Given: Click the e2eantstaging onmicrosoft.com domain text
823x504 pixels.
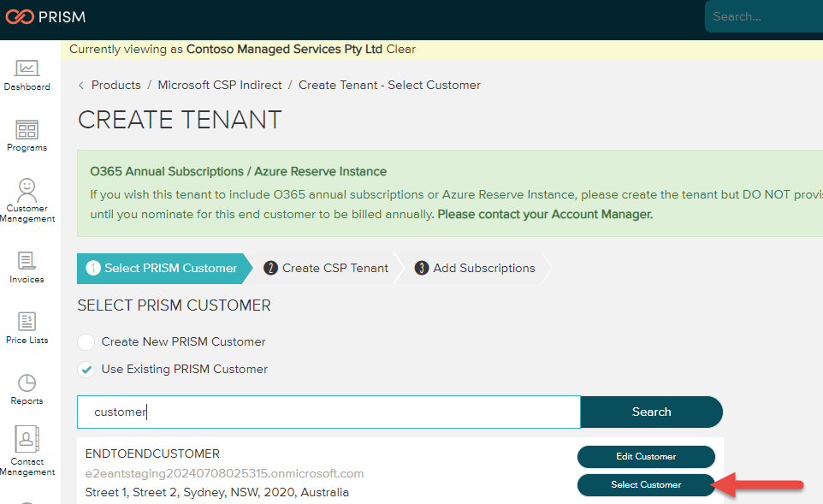Looking at the screenshot, I should tap(224, 473).
